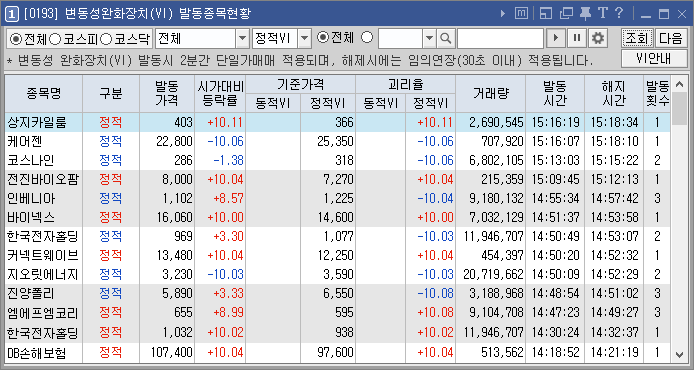694x370 pixels.
Task: Click scrollbar down arrow of the table
Action: coord(679,355)
